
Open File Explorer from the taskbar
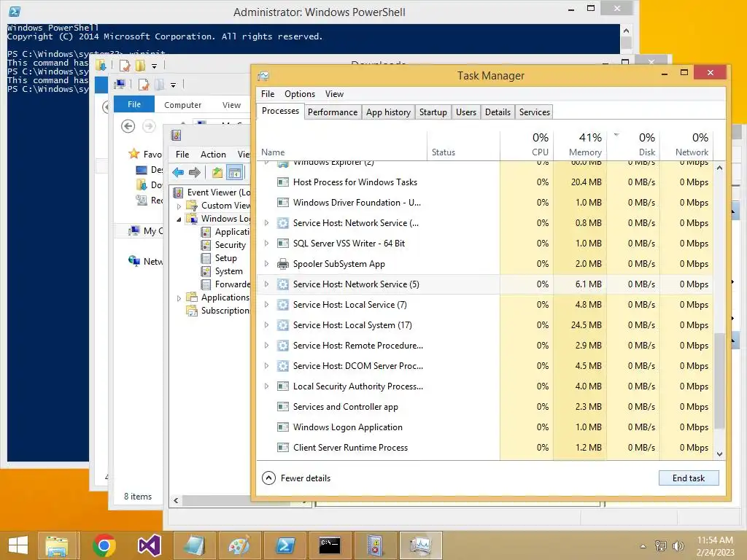pos(57,545)
